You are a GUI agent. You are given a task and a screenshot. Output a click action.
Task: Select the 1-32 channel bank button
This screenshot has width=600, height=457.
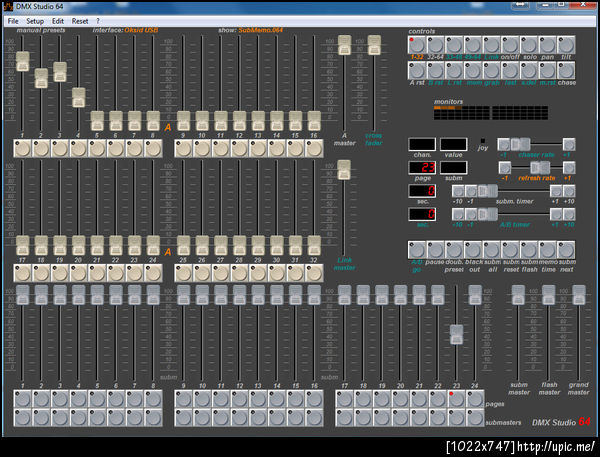point(417,45)
